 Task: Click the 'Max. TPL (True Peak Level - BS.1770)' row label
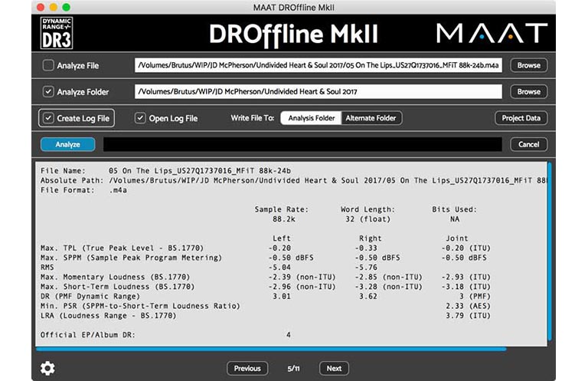[x=122, y=248]
